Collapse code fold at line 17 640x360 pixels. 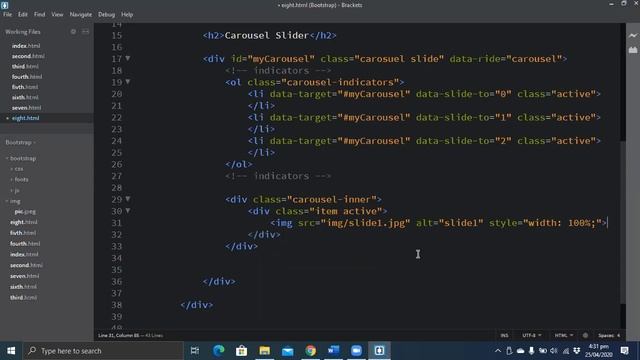[128, 58]
